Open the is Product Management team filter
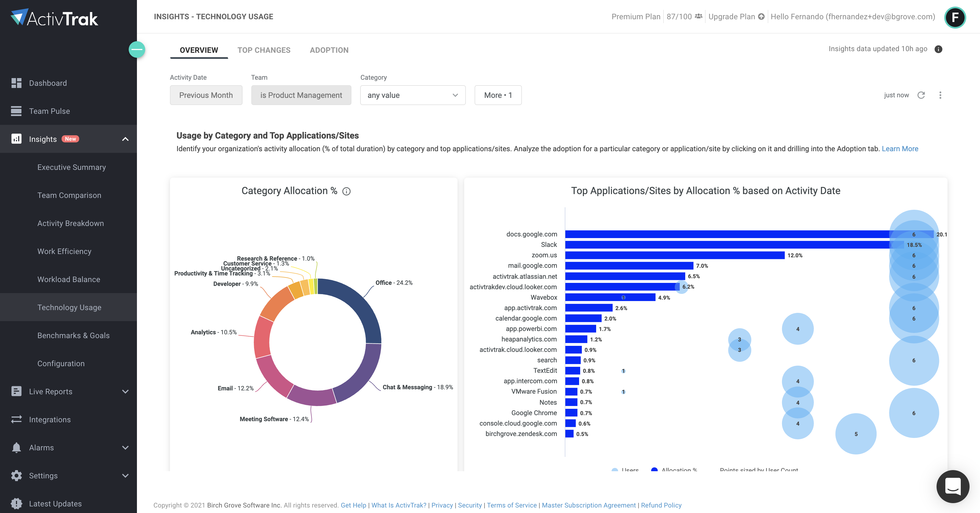This screenshot has width=980, height=513. 301,95
